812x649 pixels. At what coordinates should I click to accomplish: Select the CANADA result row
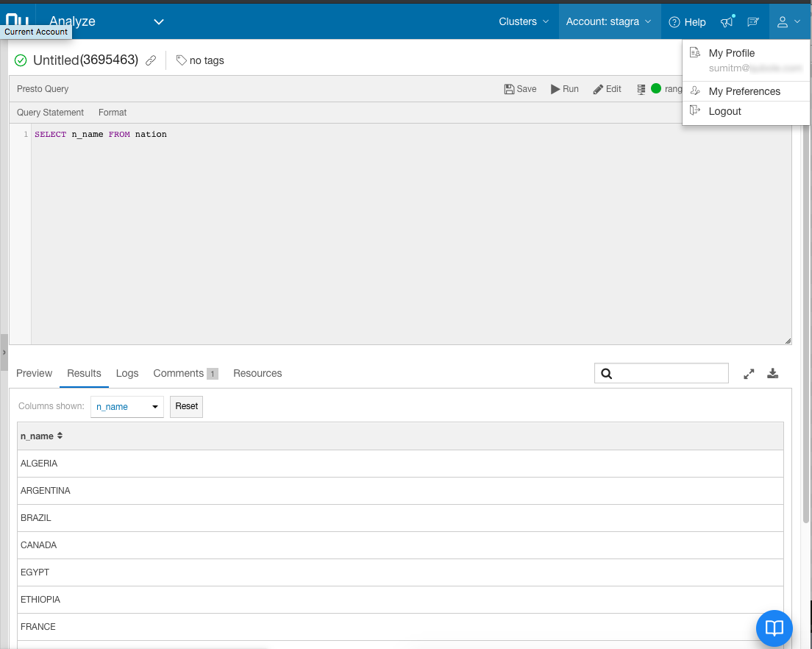click(400, 545)
